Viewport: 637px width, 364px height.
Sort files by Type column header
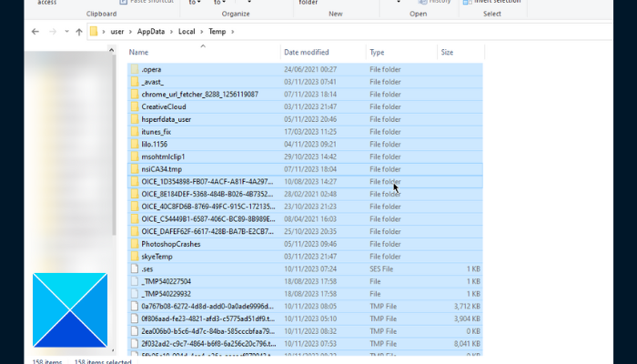[x=377, y=53]
